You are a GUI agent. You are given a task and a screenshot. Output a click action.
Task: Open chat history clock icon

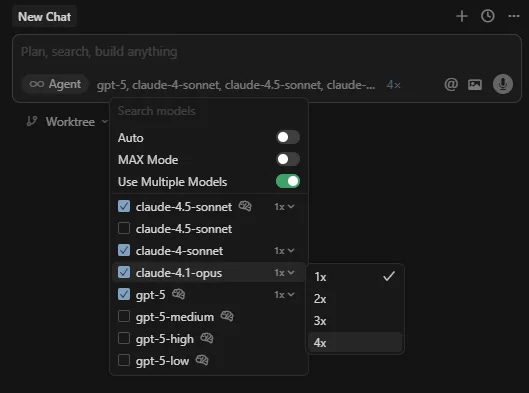click(488, 16)
